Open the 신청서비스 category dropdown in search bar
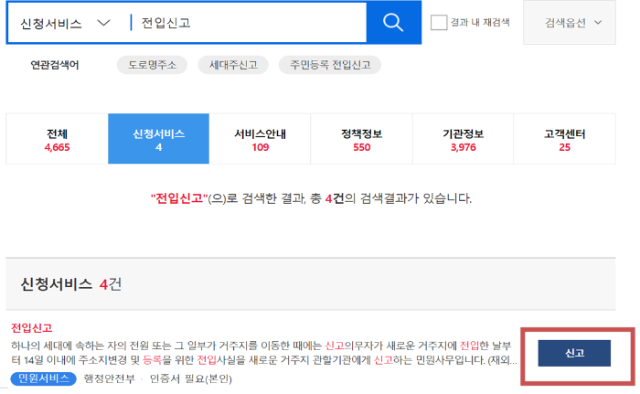The height and width of the screenshot is (394, 640). [65, 23]
